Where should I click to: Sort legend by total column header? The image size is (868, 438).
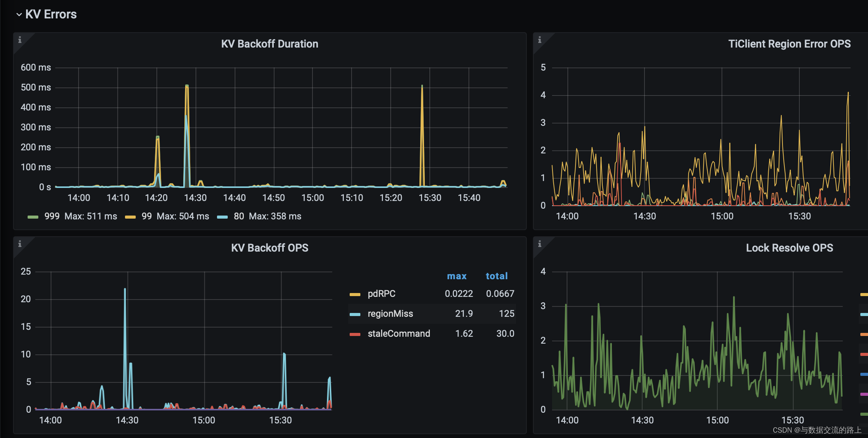pyautogui.click(x=496, y=276)
